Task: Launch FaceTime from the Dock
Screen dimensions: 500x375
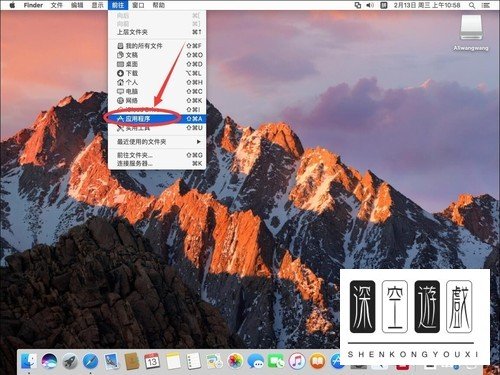Action: point(276,362)
